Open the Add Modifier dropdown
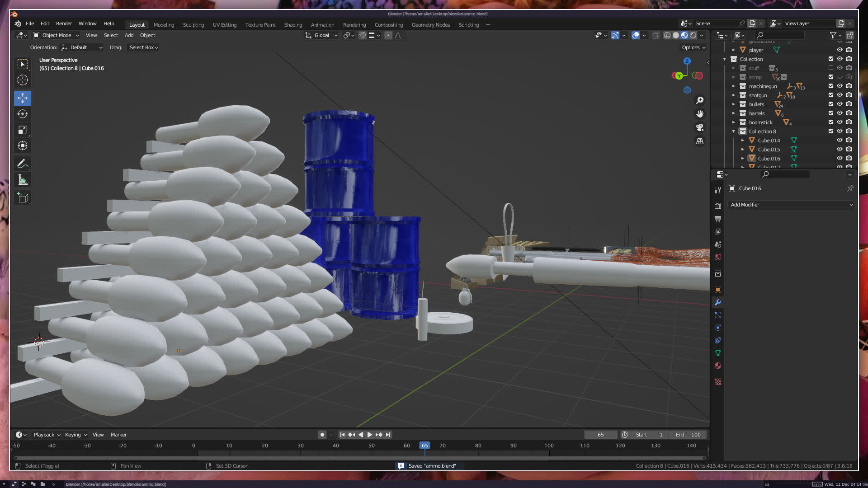This screenshot has width=868, height=488. [791, 205]
